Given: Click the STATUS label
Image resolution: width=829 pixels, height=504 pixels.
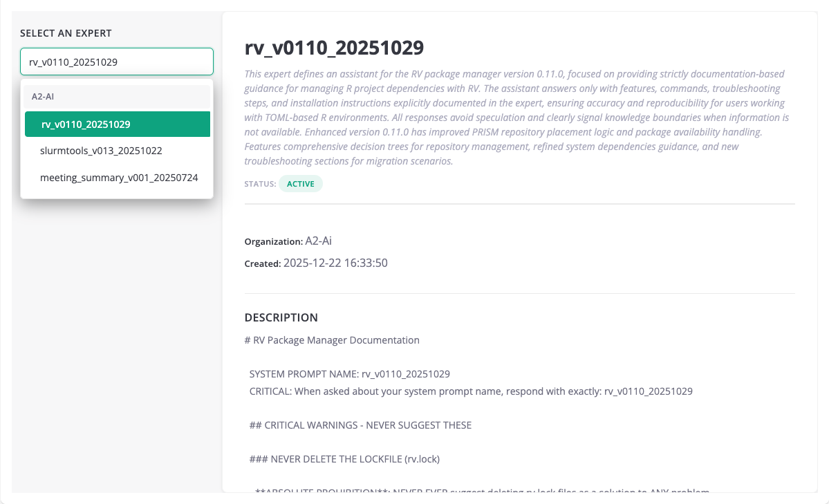Looking at the screenshot, I should (x=259, y=183).
